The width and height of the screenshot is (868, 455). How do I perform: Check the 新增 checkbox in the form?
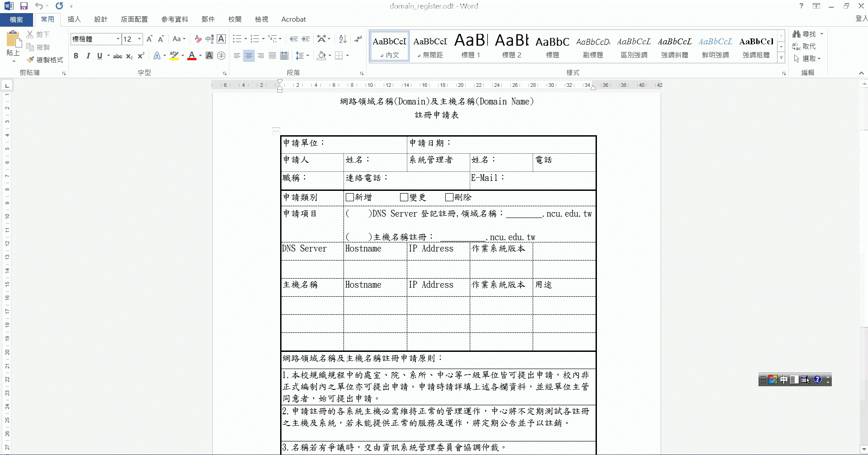coord(349,197)
